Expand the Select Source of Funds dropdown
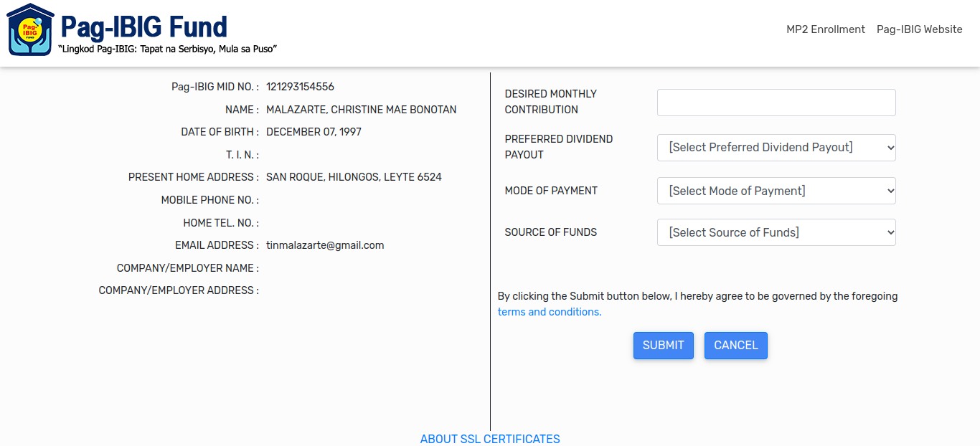The width and height of the screenshot is (980, 446). pos(776,232)
